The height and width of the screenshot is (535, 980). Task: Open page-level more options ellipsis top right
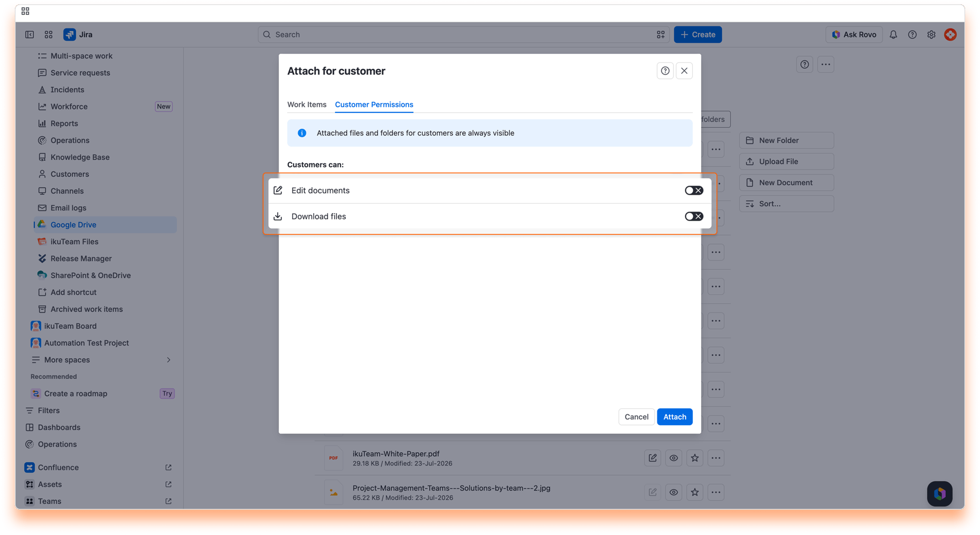coord(826,64)
